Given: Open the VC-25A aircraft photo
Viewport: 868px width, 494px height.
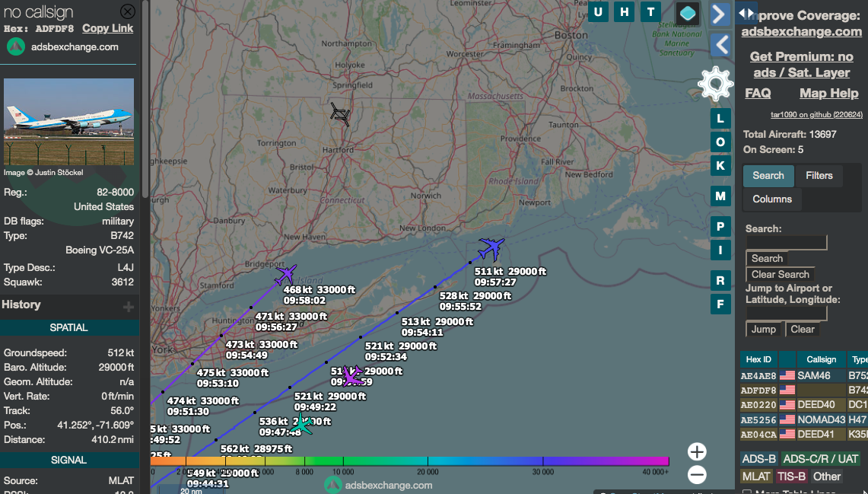Looking at the screenshot, I should [x=68, y=122].
